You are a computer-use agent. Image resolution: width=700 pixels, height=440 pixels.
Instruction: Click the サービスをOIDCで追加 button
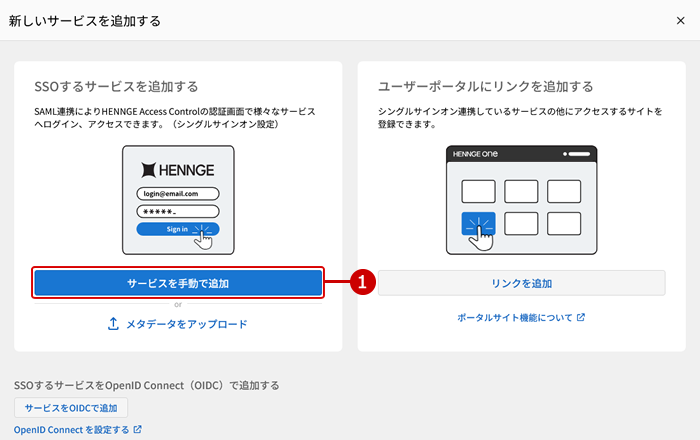pyautogui.click(x=71, y=408)
